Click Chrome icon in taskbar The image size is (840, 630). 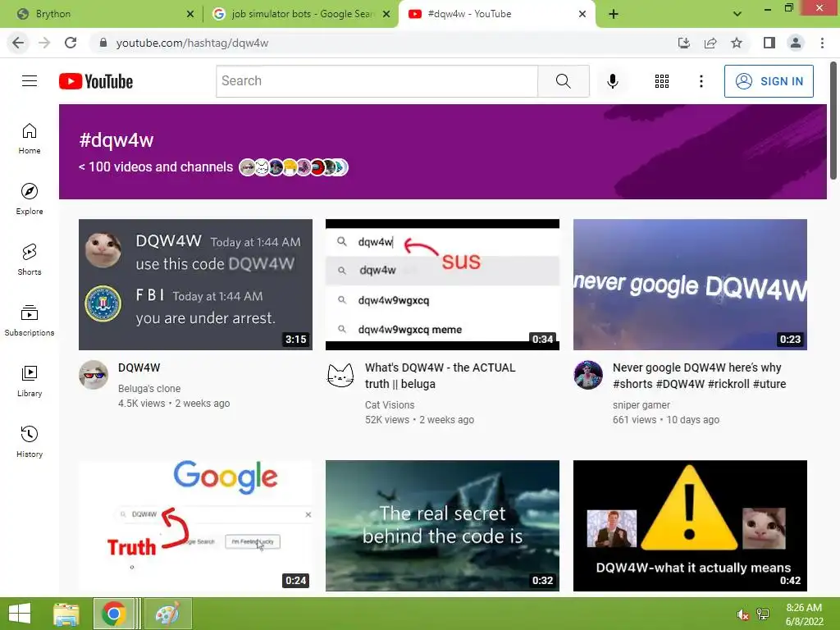click(x=113, y=614)
